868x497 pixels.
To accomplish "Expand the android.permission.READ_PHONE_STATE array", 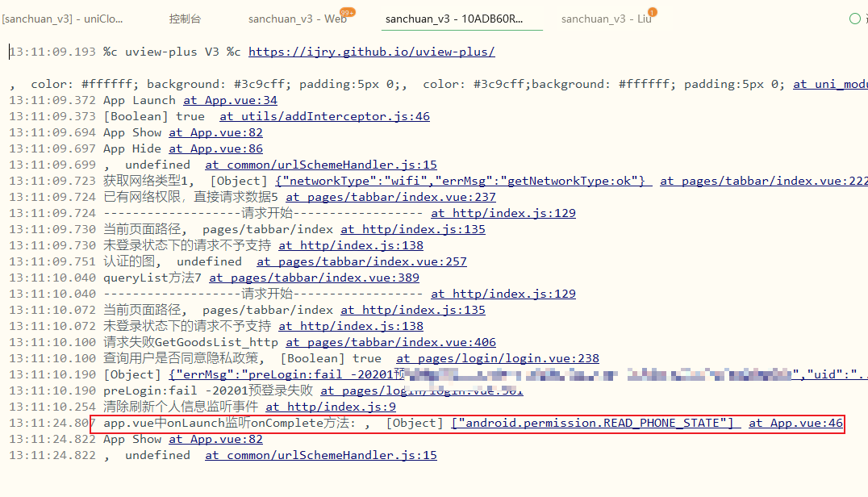I will (x=595, y=423).
